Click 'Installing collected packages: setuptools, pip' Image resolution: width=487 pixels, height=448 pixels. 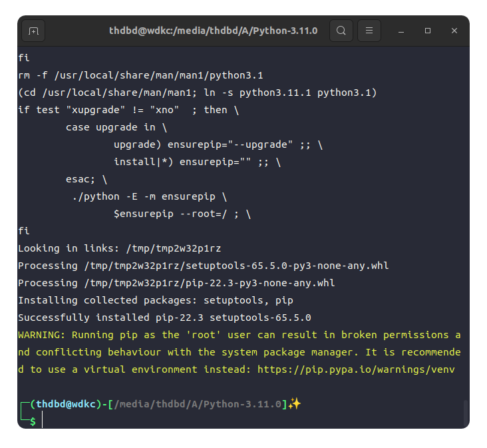(156, 300)
